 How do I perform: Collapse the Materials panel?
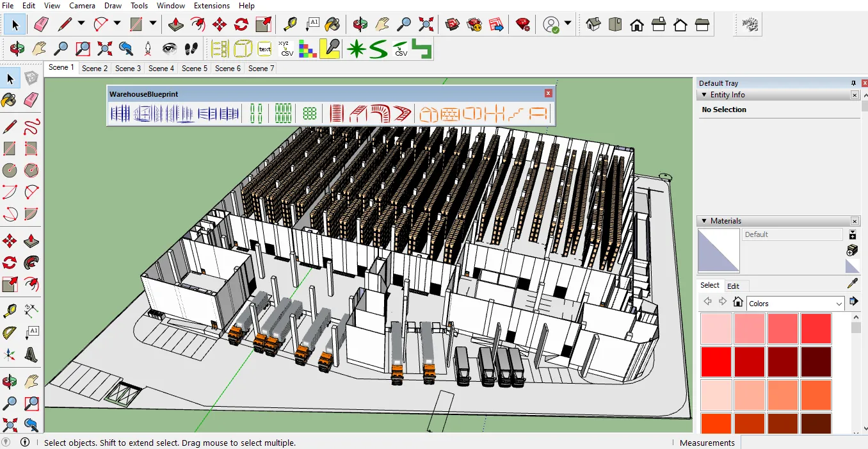[704, 220]
